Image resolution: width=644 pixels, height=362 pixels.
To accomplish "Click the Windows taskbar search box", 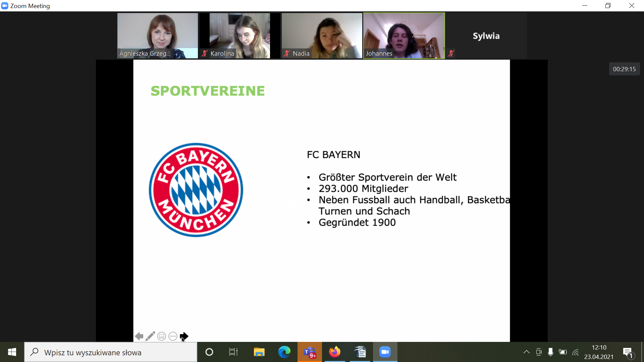I will pyautogui.click(x=111, y=352).
